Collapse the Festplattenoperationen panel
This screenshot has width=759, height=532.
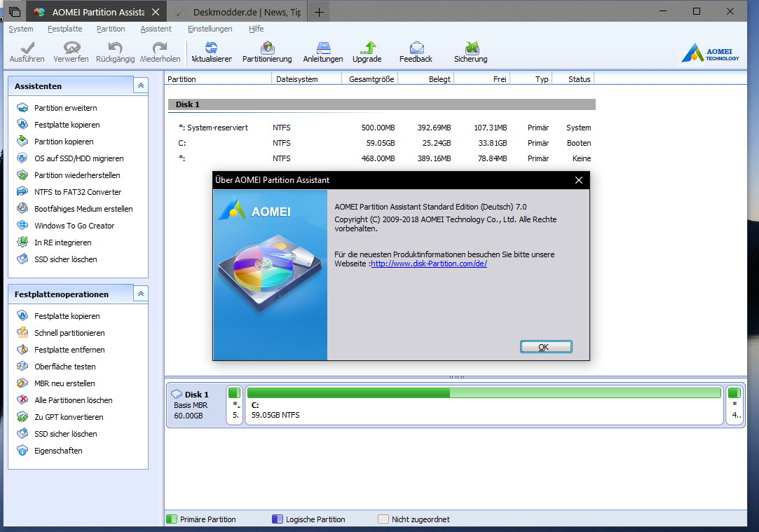140,294
